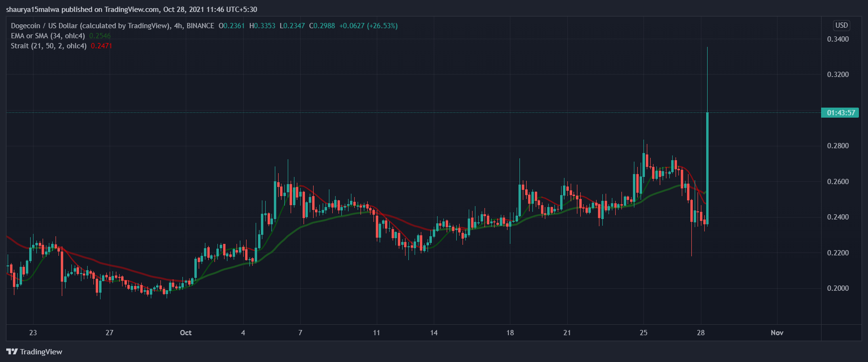
Task: Click the countdown label 01:43:57
Action: click(x=840, y=113)
